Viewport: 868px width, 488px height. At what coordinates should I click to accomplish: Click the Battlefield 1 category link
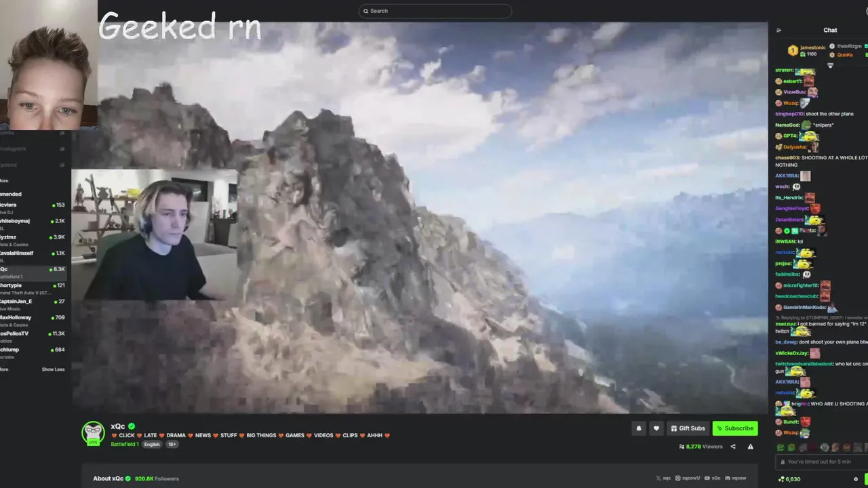click(x=125, y=445)
